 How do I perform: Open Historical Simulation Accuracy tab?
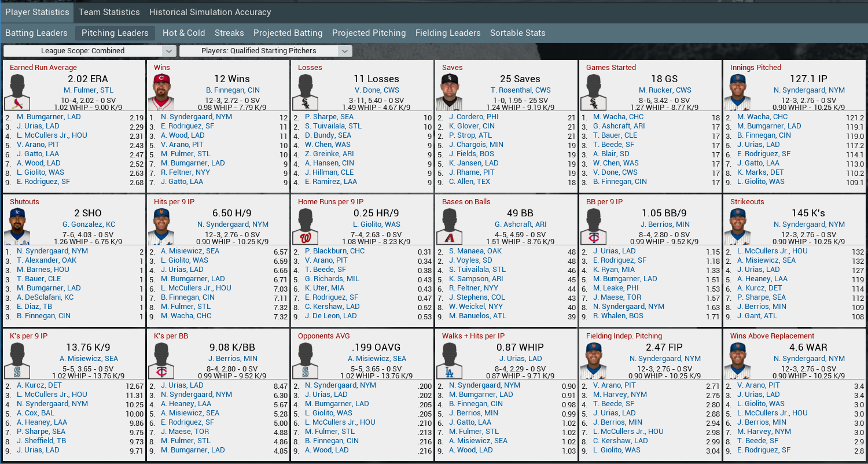[x=210, y=12]
